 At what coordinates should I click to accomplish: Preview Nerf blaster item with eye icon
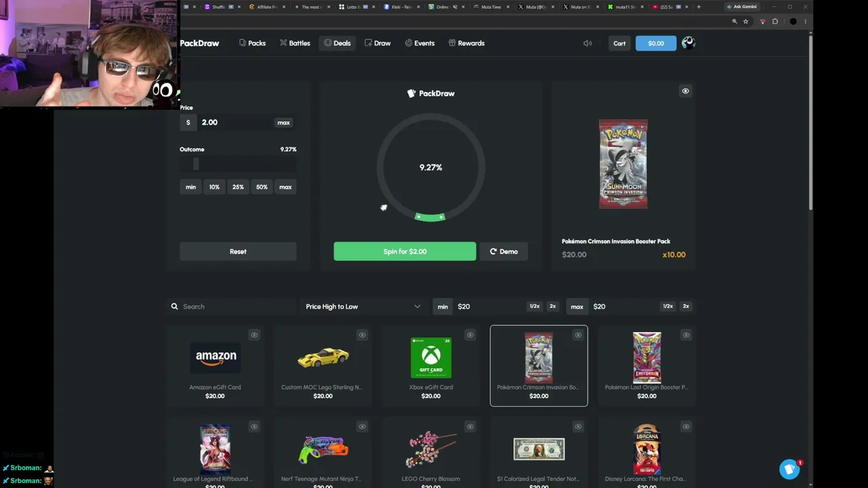(362, 426)
